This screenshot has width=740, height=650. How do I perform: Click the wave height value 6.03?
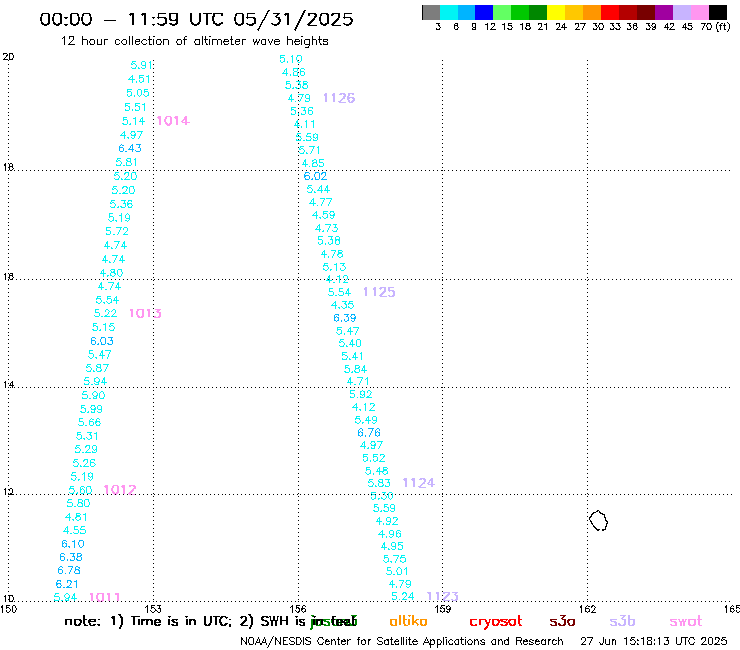point(102,341)
